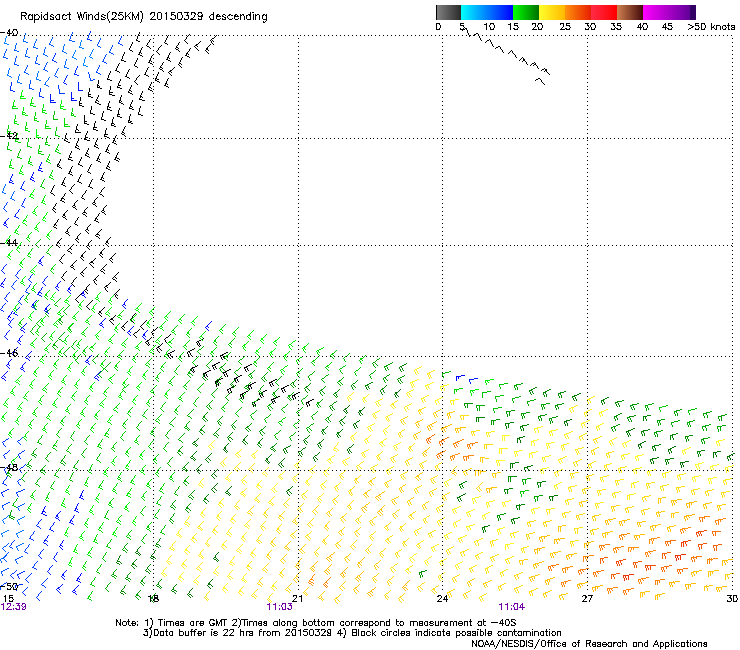Click the '>50 knots' legend label
The image size is (740, 650).
click(x=711, y=27)
